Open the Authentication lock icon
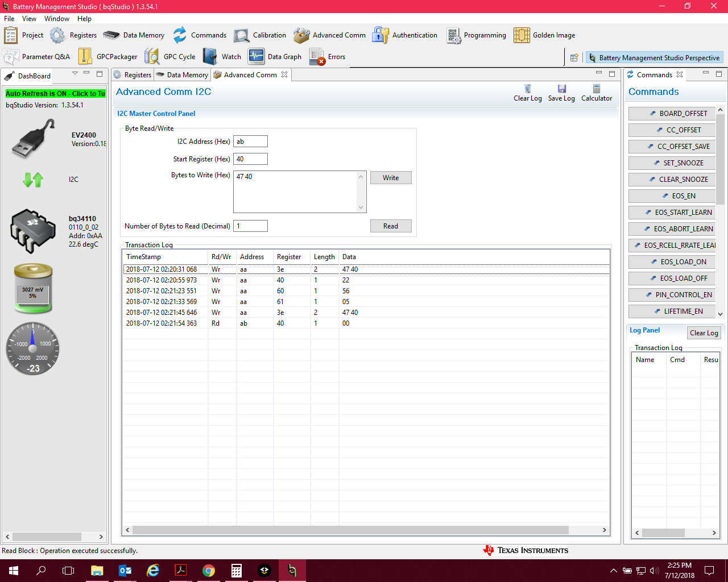This screenshot has height=582, width=728. pos(380,35)
